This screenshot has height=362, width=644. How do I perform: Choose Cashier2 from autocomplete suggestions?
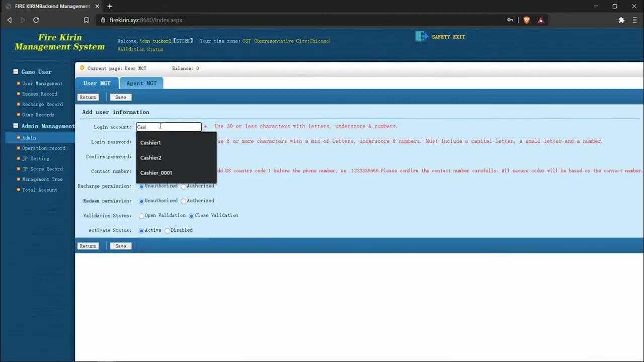177,158
